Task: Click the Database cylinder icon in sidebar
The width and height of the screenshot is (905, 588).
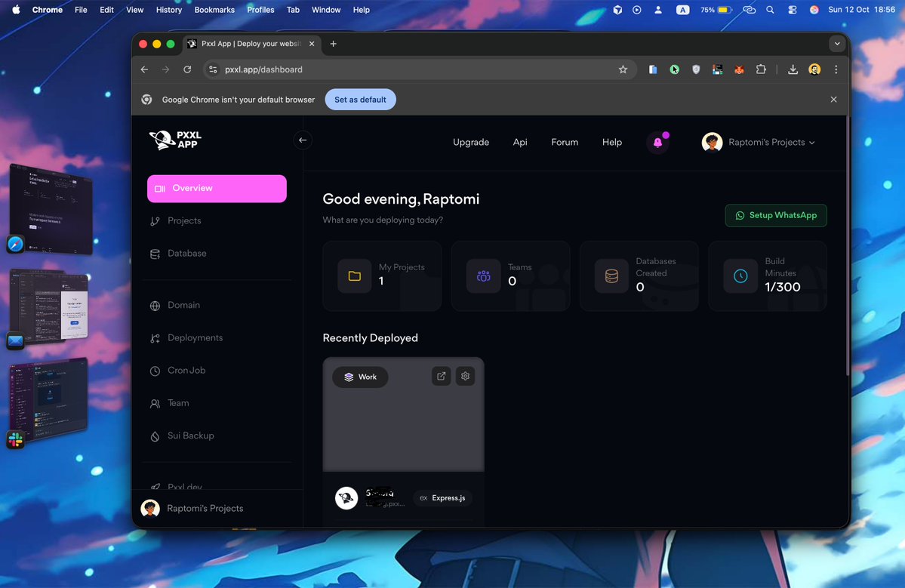Action: (155, 254)
